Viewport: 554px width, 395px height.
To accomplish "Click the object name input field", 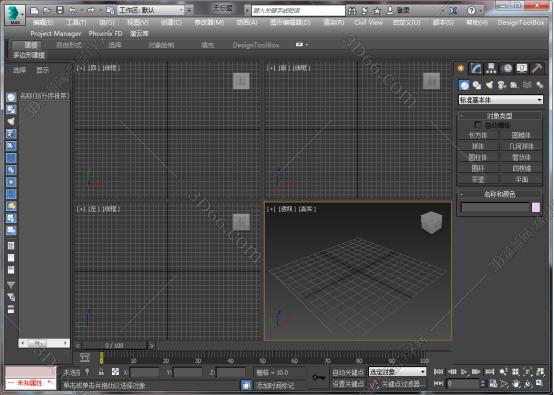I will pos(495,208).
